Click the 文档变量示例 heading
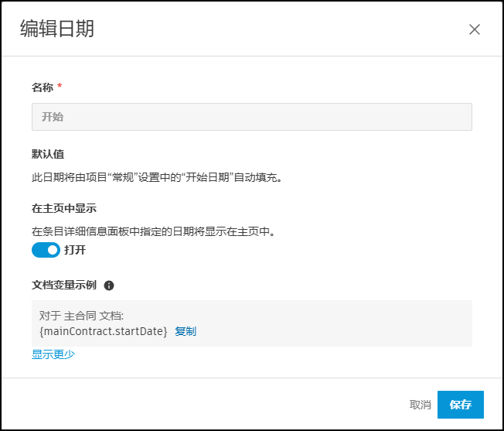The width and height of the screenshot is (504, 431). (64, 285)
